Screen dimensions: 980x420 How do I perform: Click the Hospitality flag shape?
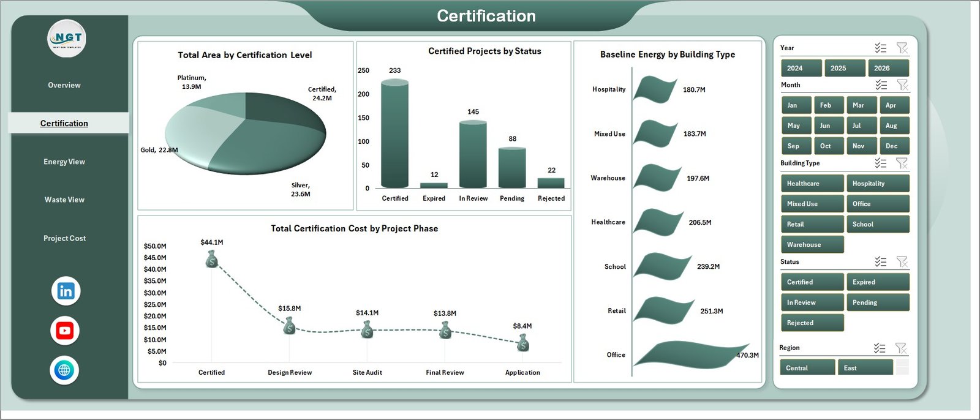[x=655, y=89]
